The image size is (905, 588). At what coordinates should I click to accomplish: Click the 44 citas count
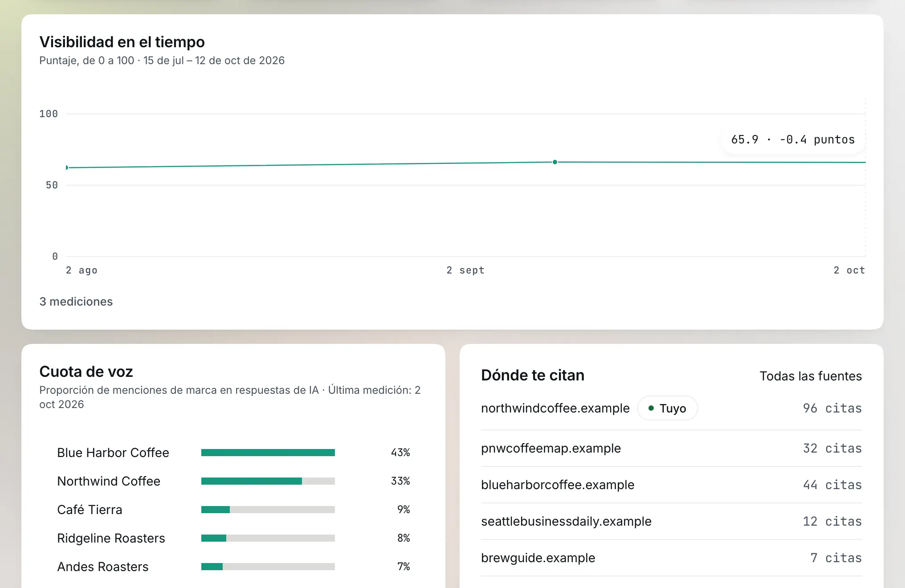point(832,485)
